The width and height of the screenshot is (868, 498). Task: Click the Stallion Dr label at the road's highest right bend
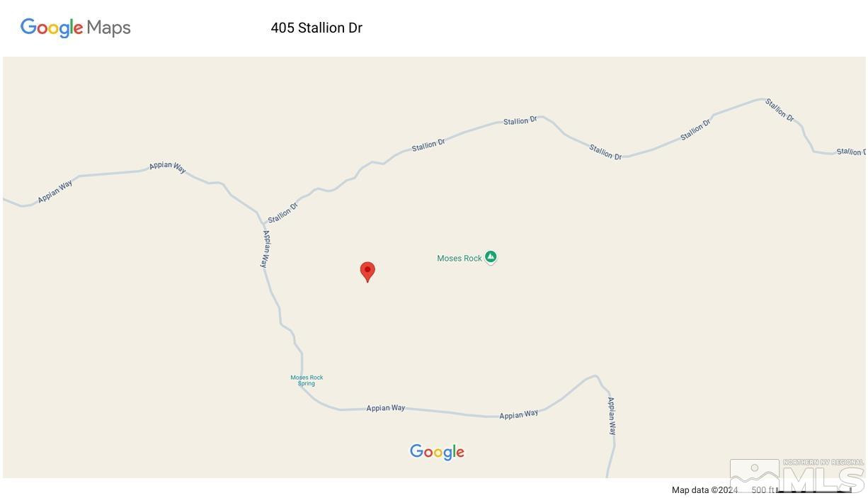point(780,110)
